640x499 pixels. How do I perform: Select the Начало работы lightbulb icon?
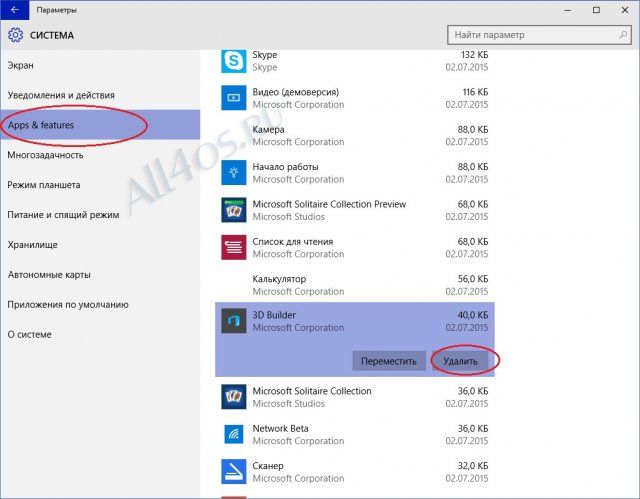(233, 173)
